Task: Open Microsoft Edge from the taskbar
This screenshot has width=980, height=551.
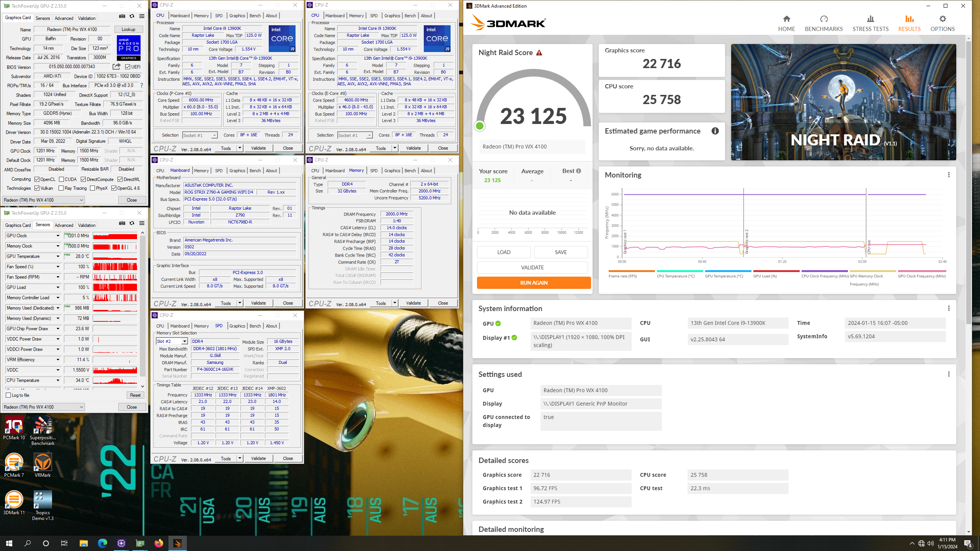Action: tap(102, 543)
